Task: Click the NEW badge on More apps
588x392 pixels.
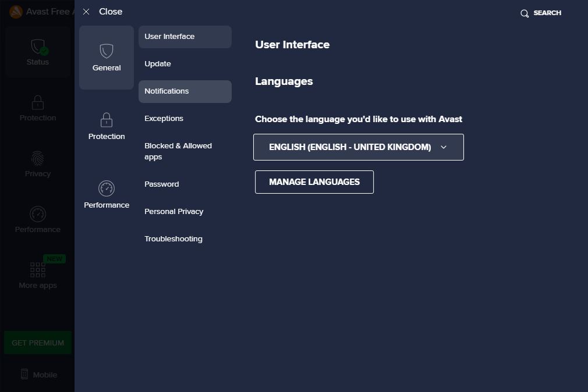Action: click(54, 259)
